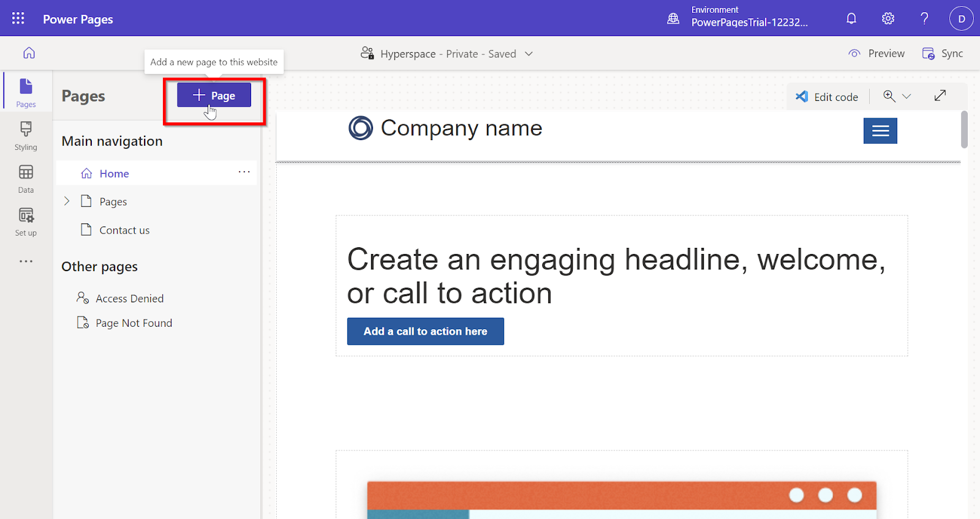This screenshot has width=980, height=519.
Task: Open the Access Denied page
Action: 129,298
